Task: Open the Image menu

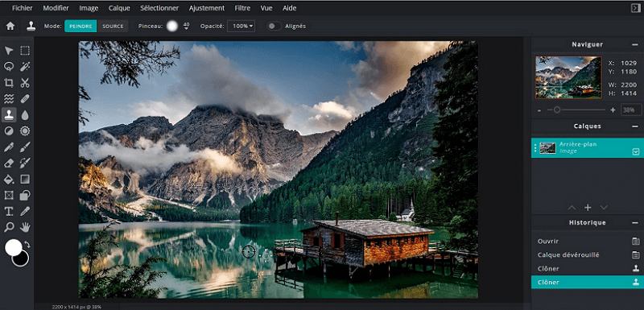Action: point(89,8)
